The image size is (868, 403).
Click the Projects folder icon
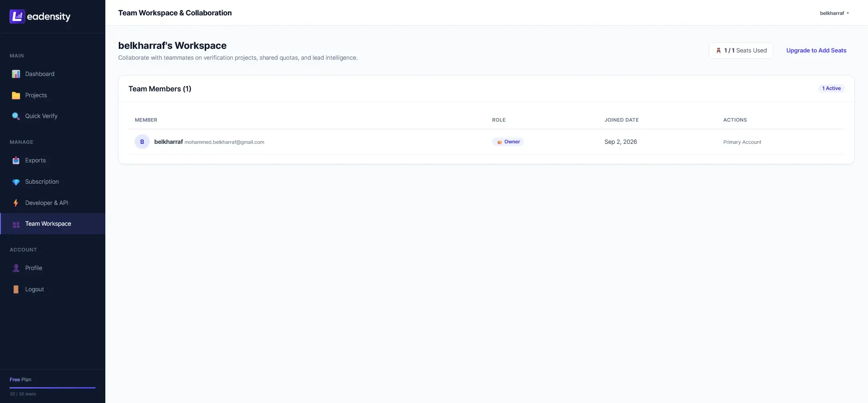point(16,95)
